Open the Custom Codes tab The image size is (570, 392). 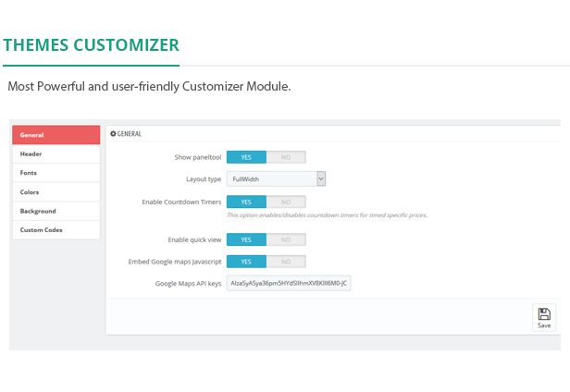coord(56,230)
